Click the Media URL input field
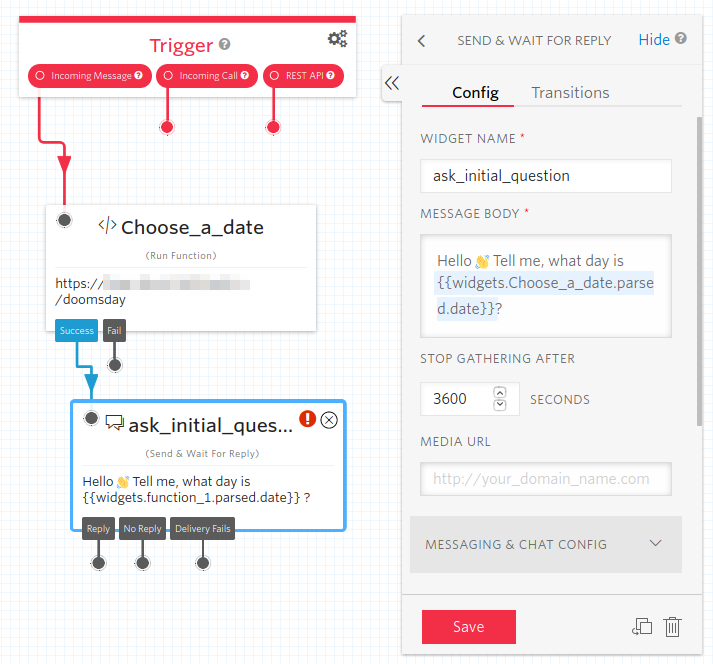 coord(546,479)
